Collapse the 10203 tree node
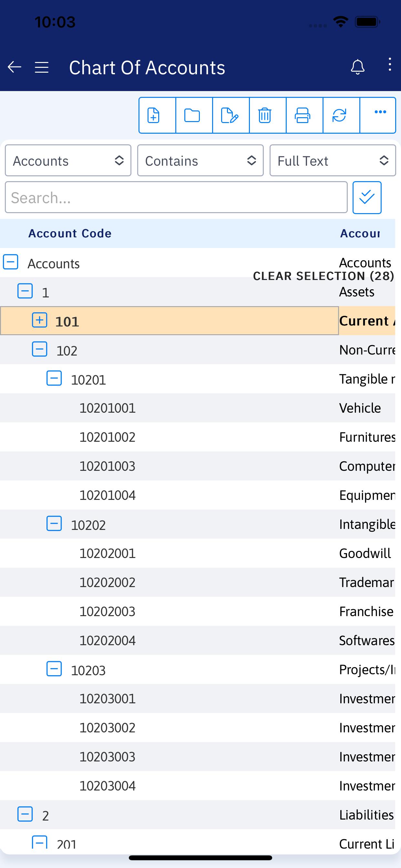The height and width of the screenshot is (868, 401). (54, 668)
